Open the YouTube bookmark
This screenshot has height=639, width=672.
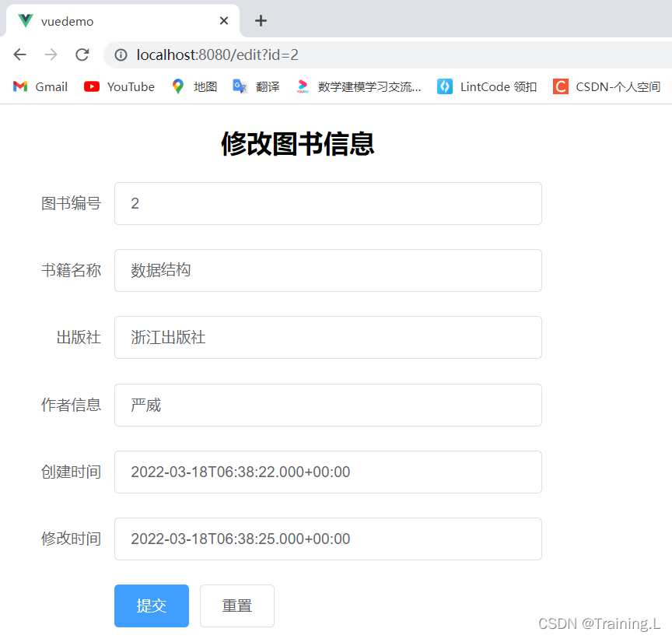(119, 86)
